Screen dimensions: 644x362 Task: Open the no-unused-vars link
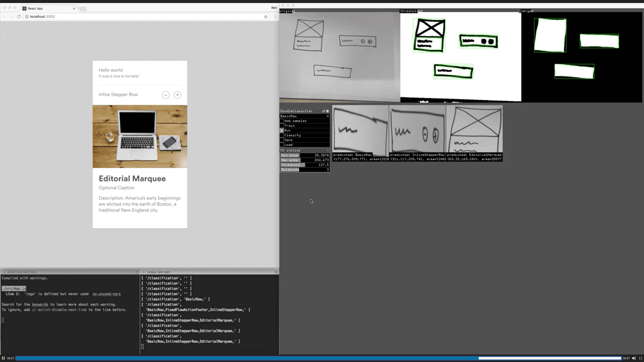(106, 294)
